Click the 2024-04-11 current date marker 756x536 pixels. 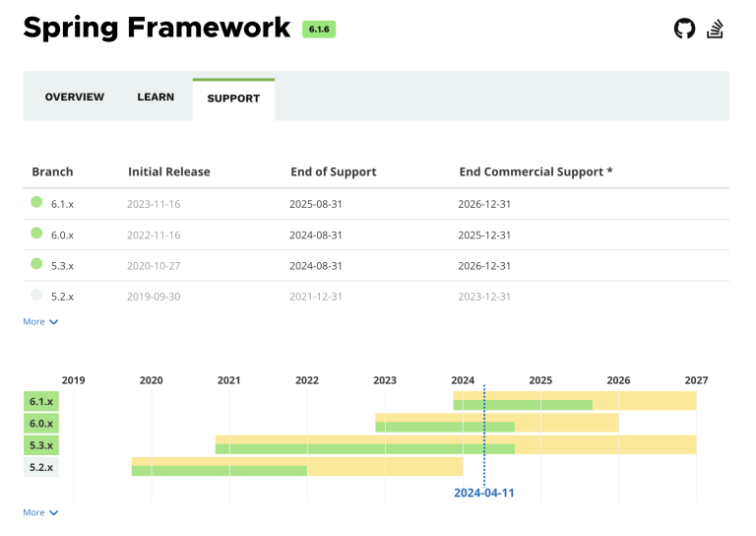point(484,493)
